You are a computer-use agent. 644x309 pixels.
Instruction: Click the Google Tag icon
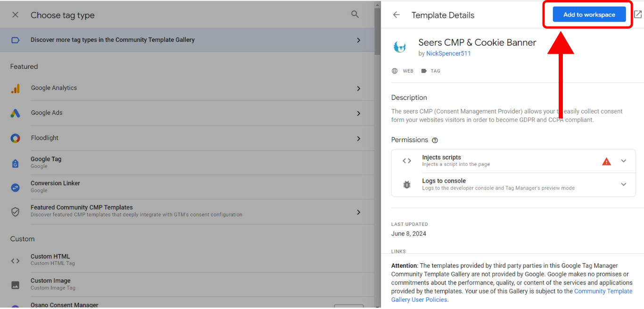[x=15, y=163]
